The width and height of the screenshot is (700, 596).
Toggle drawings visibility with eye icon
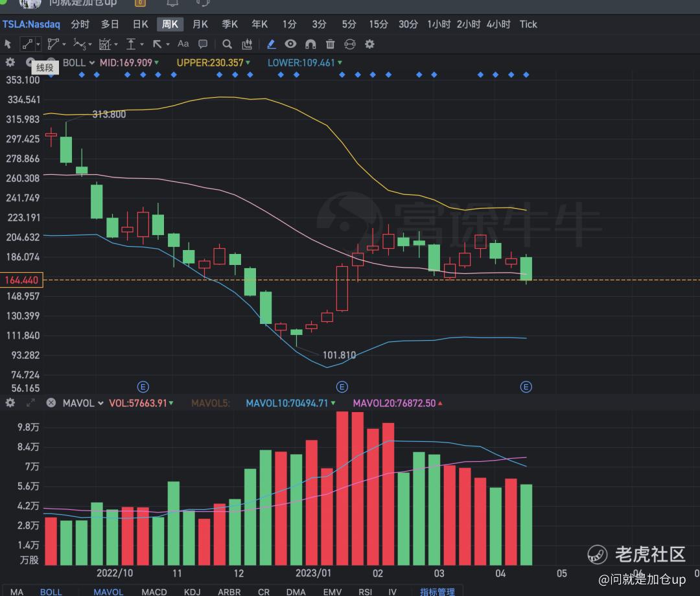pos(290,43)
